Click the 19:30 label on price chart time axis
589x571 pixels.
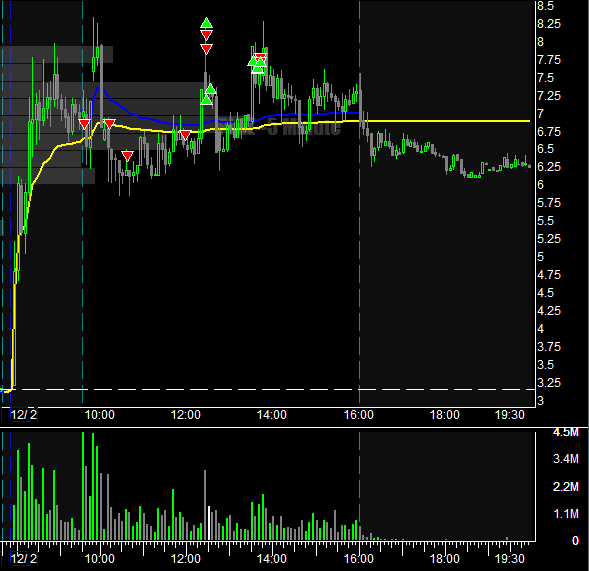(510, 415)
